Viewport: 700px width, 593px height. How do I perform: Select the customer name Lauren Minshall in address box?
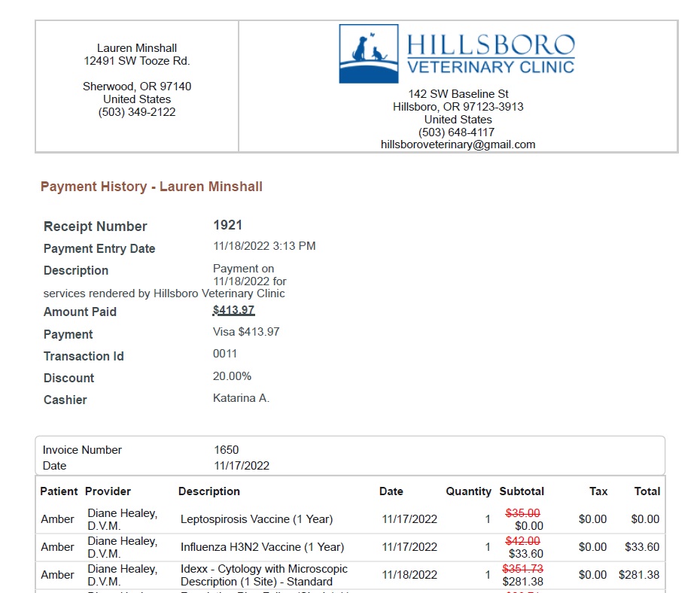(137, 48)
